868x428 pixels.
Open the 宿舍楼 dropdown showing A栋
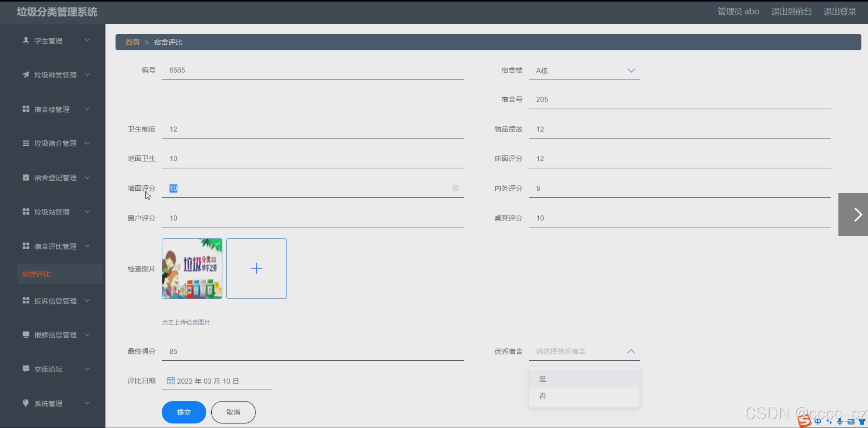584,71
